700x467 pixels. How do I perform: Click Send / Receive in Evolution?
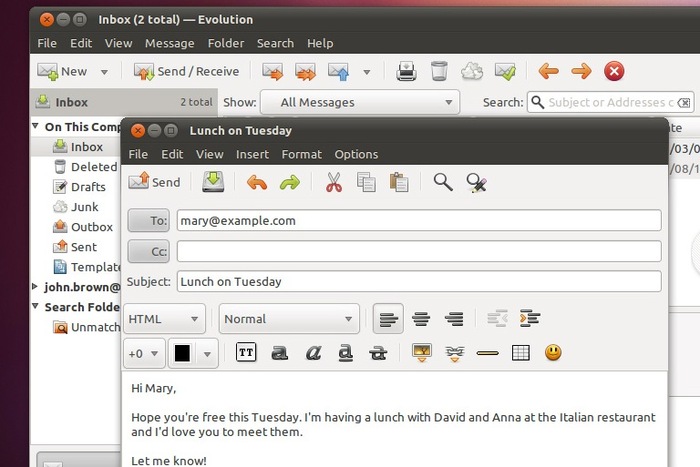187,71
